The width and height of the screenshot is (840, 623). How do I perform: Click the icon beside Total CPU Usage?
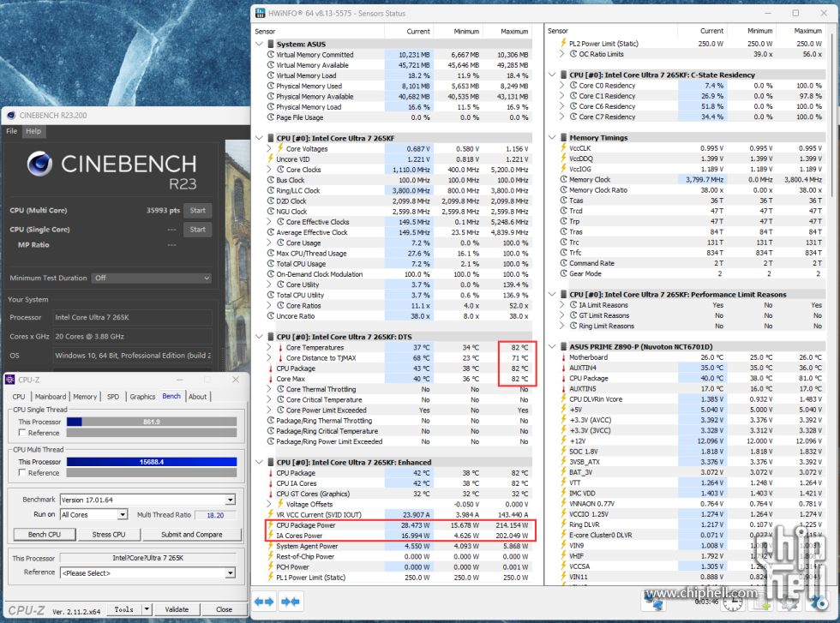click(271, 264)
